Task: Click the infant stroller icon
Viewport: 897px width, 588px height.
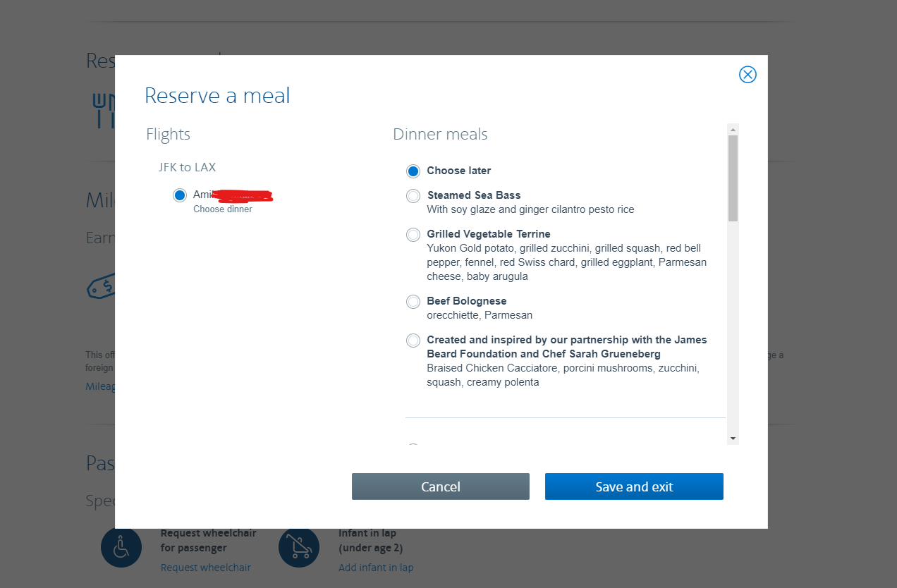Action: 299,547
